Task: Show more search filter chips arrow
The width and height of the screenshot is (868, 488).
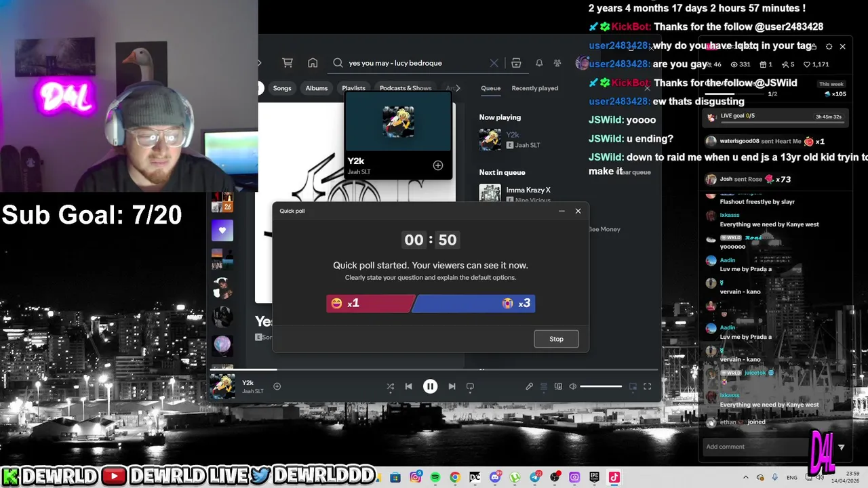Action: 458,88
